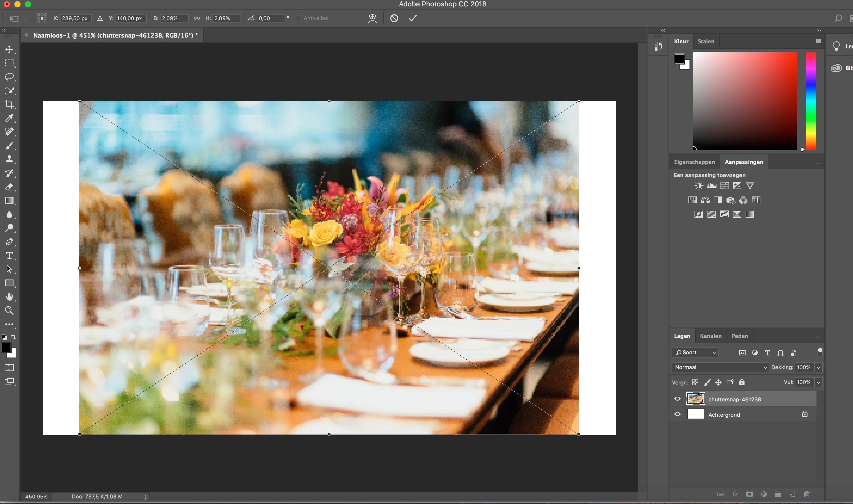853x504 pixels.
Task: Select the Clone Stamp tool
Action: 9,159
